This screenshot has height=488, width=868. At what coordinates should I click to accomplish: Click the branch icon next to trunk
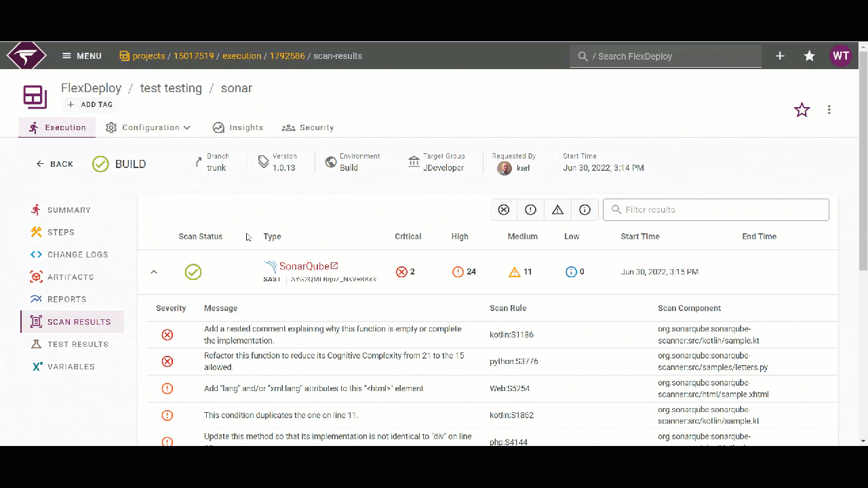(198, 162)
